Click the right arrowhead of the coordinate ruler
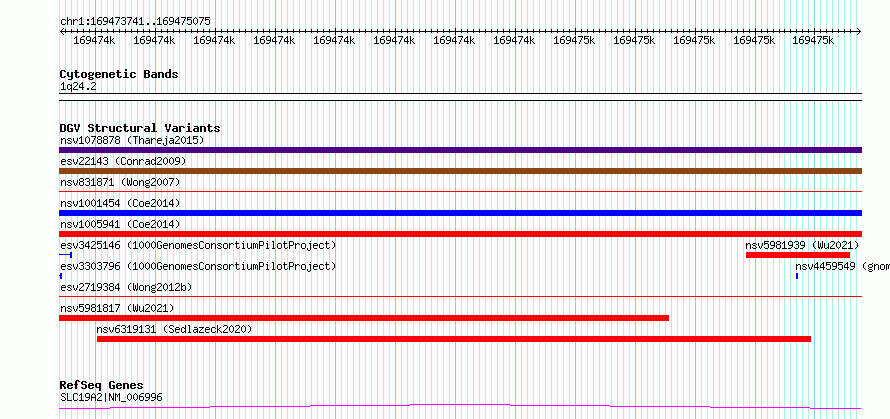 (x=859, y=32)
